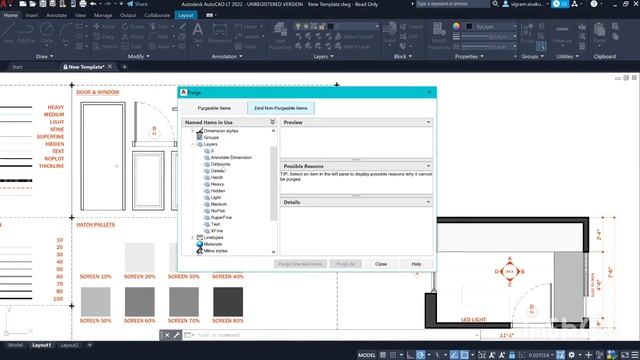Expand the Annotation panel dropdown
The width and height of the screenshot is (640, 360).
coord(227,56)
